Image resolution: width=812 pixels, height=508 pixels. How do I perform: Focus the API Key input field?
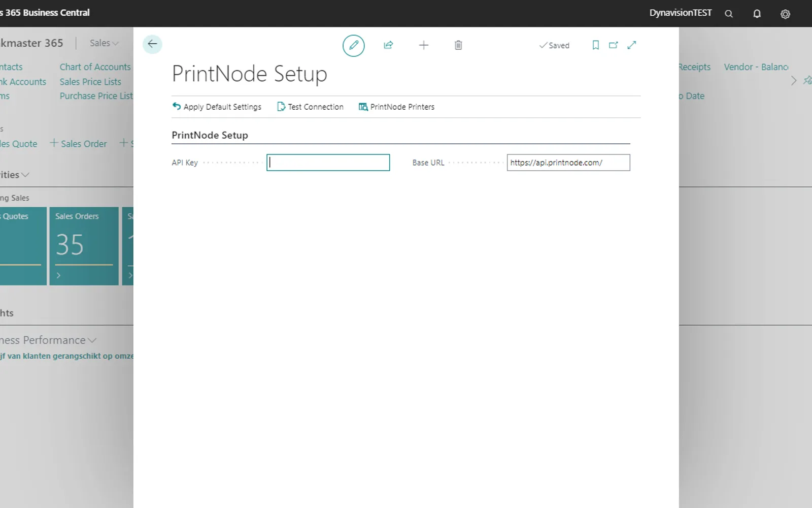tap(328, 163)
